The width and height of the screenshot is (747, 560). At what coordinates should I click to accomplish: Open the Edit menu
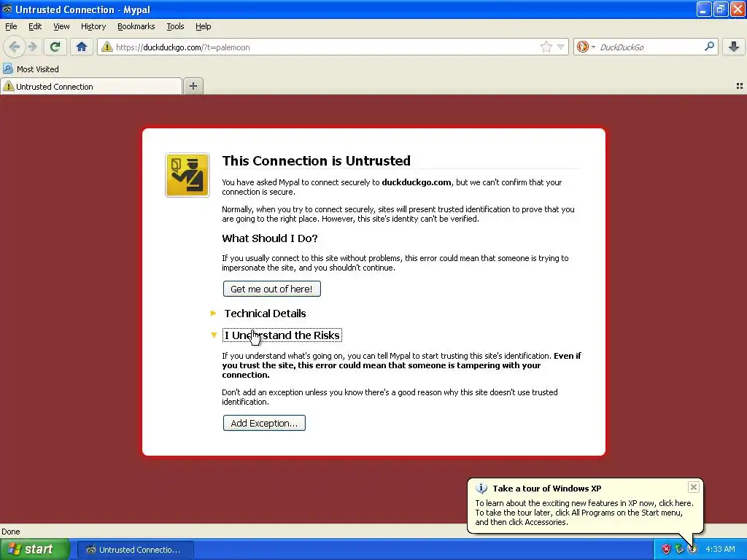35,26
